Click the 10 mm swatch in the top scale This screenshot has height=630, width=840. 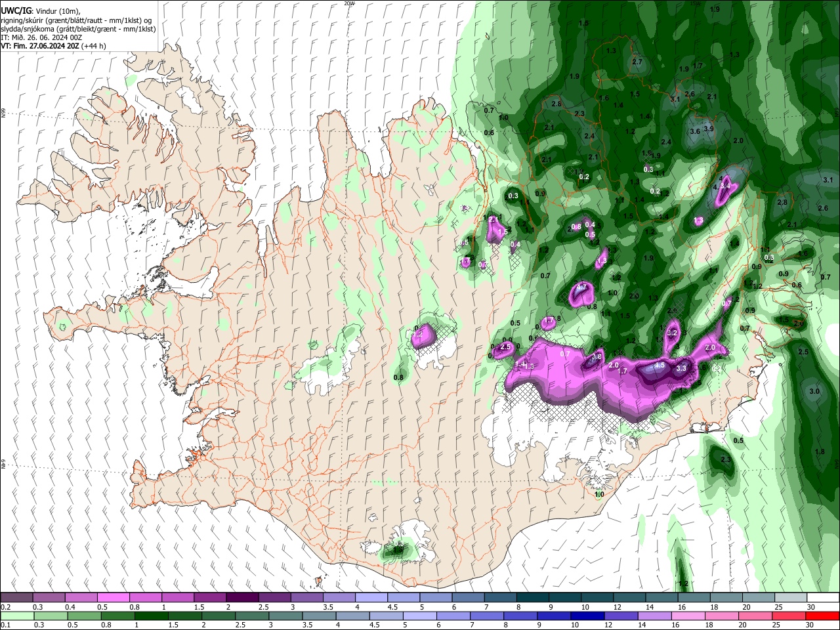point(597,598)
